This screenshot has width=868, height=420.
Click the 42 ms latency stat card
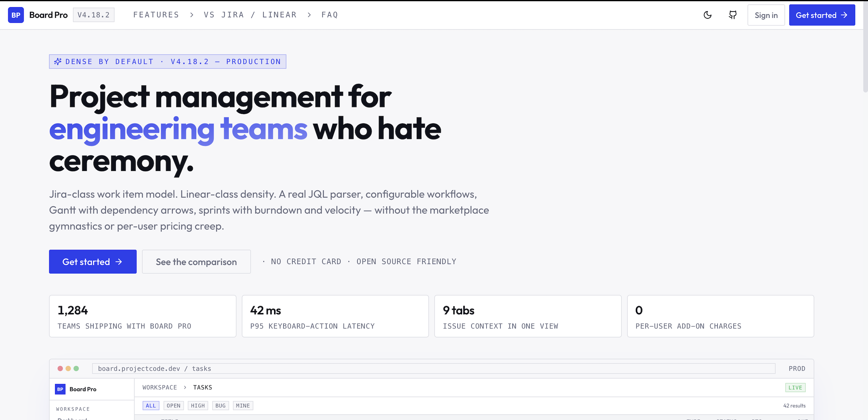(x=335, y=316)
